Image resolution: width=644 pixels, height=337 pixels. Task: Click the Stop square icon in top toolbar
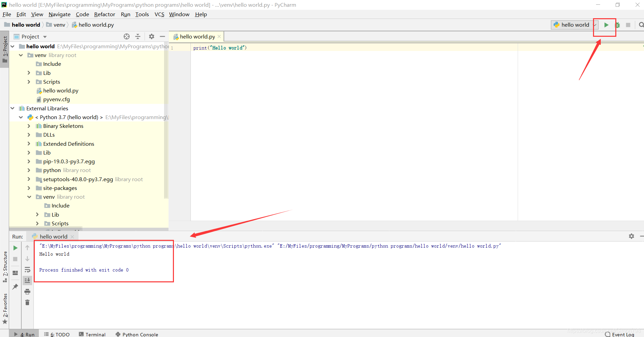628,25
